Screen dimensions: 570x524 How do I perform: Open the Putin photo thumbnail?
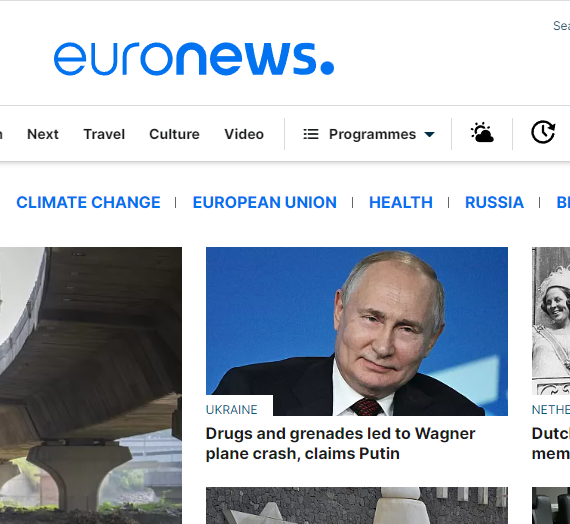click(x=357, y=331)
